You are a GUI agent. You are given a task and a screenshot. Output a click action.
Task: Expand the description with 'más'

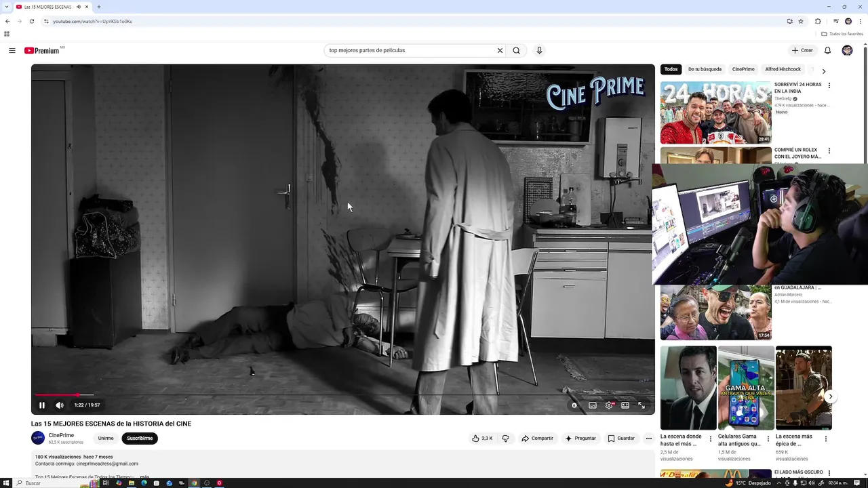point(144,477)
